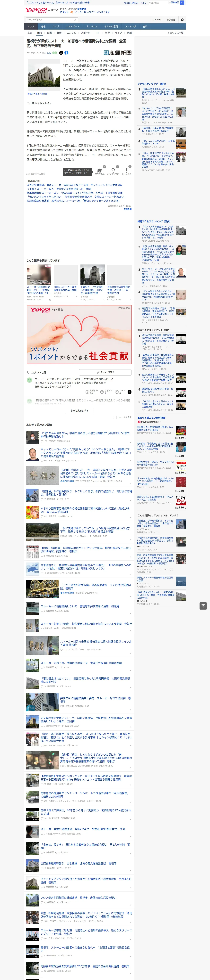Viewport: 210px width, 980px height.
Task: Open article ストーカーに情報提供しないで 警視庁が探偵業者に通知
Action: tap(80, 606)
